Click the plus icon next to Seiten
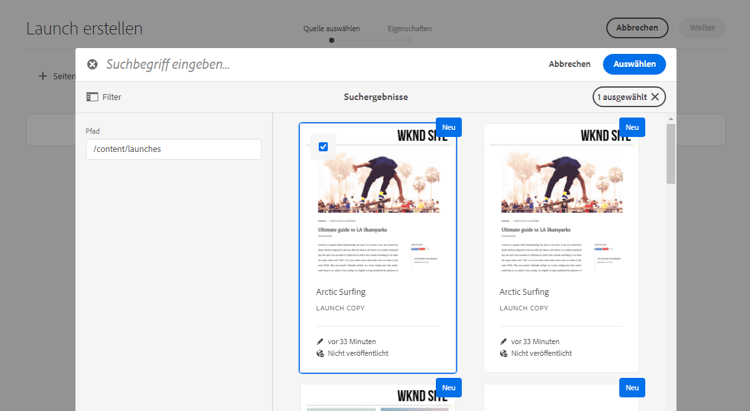The height and width of the screenshot is (411, 750). (x=43, y=76)
